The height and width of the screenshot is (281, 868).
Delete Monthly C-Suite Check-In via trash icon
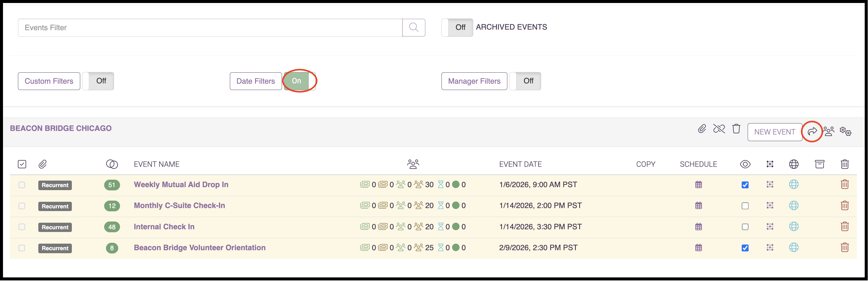click(844, 206)
